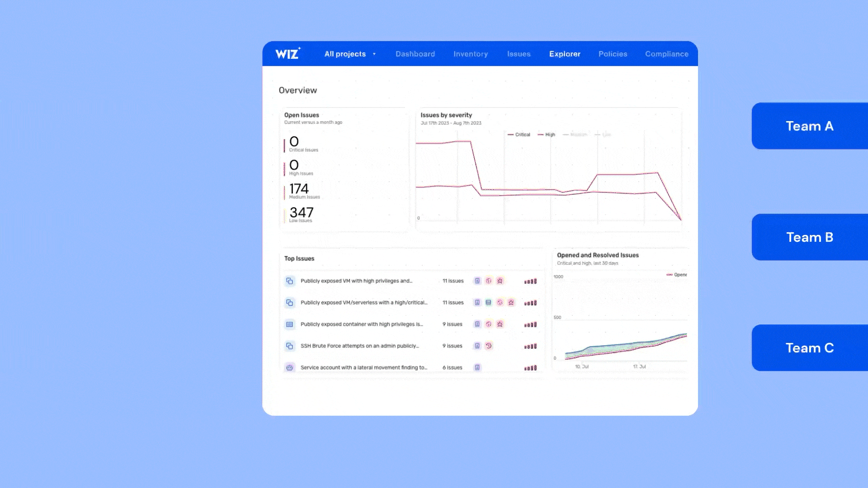
Task: Select the Team A button
Action: click(x=809, y=126)
